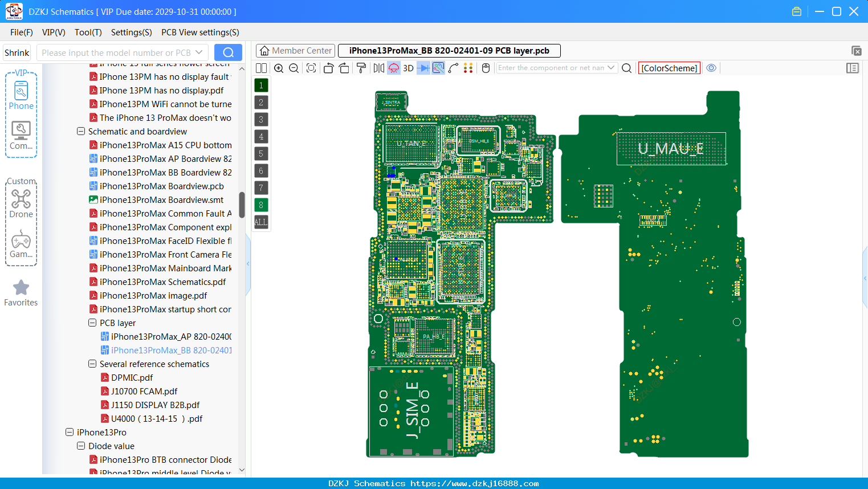This screenshot has height=489, width=868.
Task: Open the Game console category
Action: [x=21, y=244]
